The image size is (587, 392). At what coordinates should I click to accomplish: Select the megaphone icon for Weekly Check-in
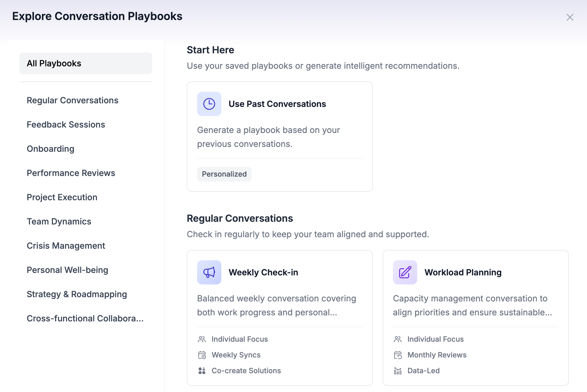(x=209, y=272)
